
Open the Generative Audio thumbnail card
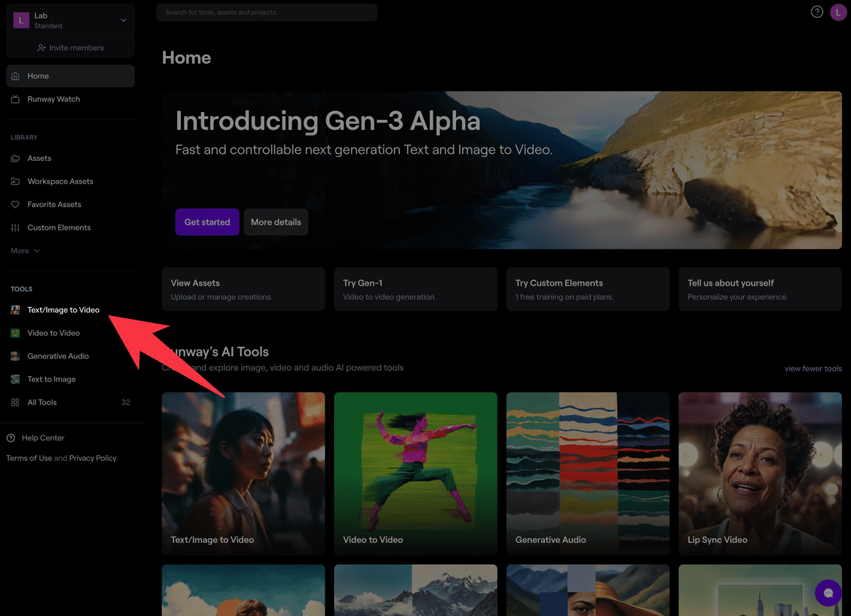point(588,474)
